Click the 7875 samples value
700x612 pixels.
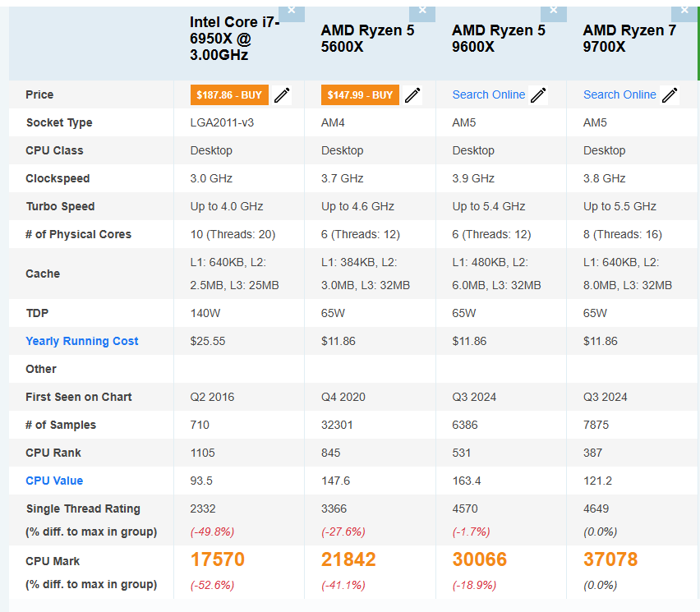[596, 425]
